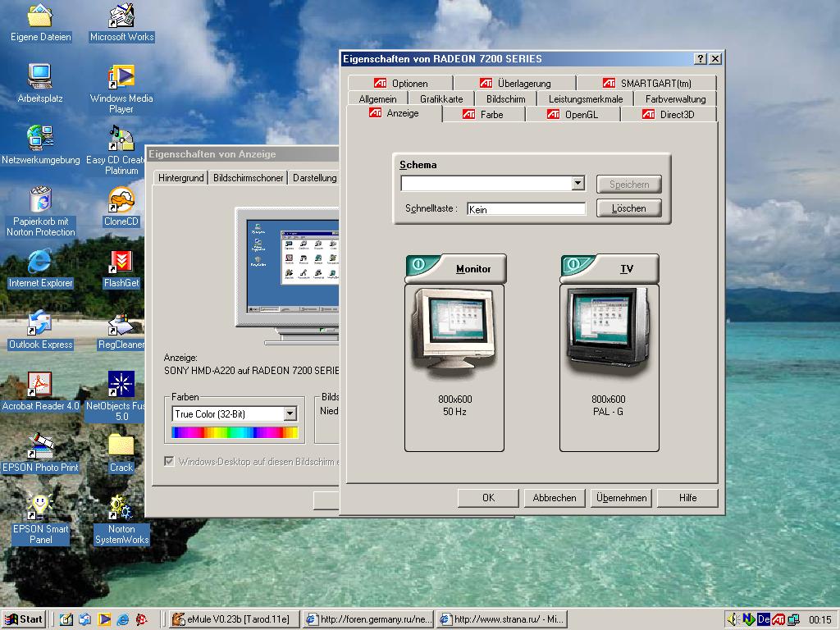The height and width of the screenshot is (630, 840).
Task: Click the taskbar clock showing 00:15
Action: (820, 620)
